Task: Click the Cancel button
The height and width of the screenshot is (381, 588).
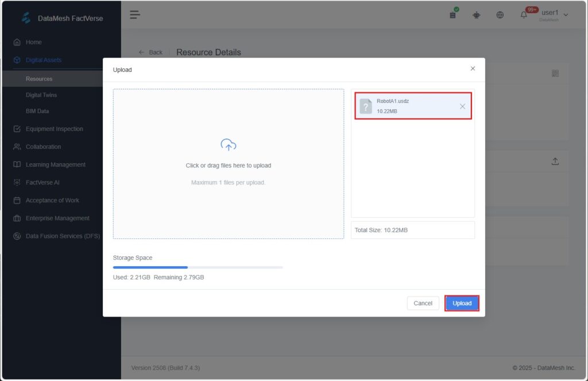Action: tap(423, 303)
